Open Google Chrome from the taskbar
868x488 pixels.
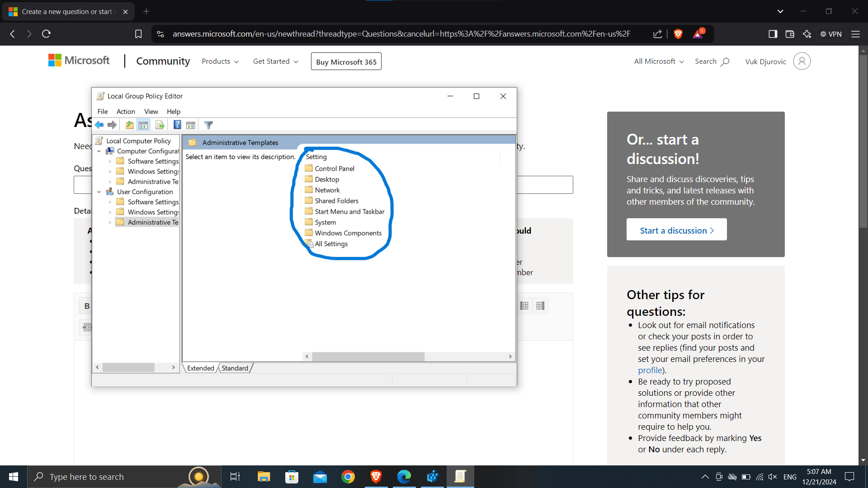[348, 477]
